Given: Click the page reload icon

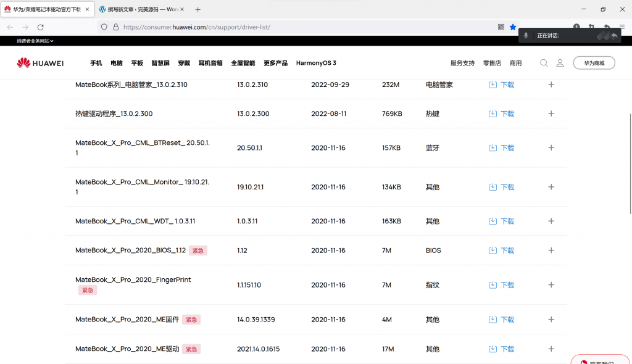Looking at the screenshot, I should [x=41, y=27].
